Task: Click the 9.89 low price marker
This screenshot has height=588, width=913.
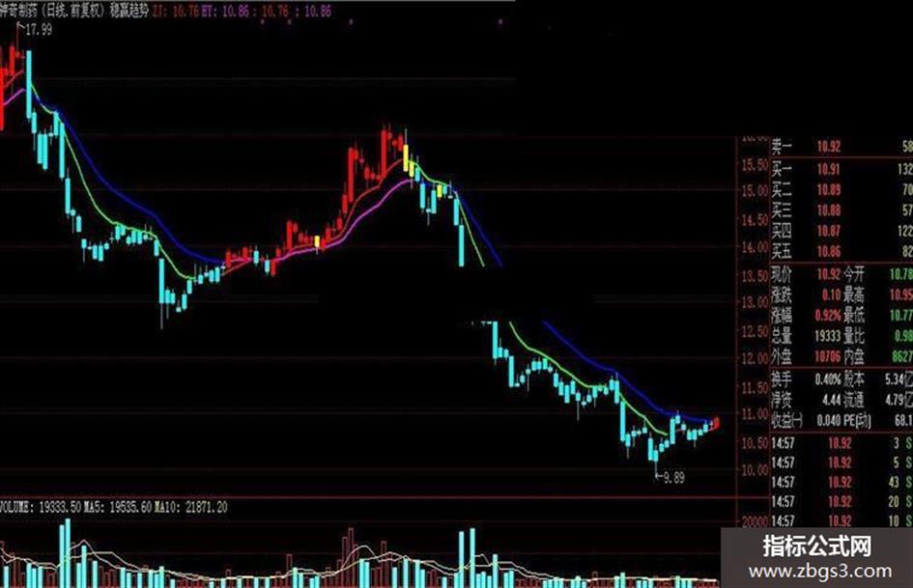Action: pyautogui.click(x=673, y=478)
